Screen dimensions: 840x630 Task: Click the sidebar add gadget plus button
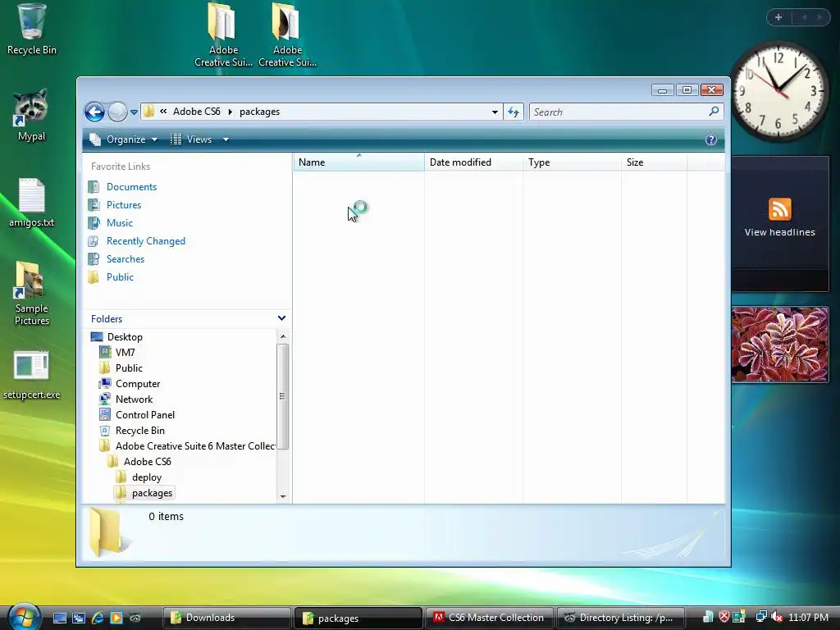pos(778,17)
